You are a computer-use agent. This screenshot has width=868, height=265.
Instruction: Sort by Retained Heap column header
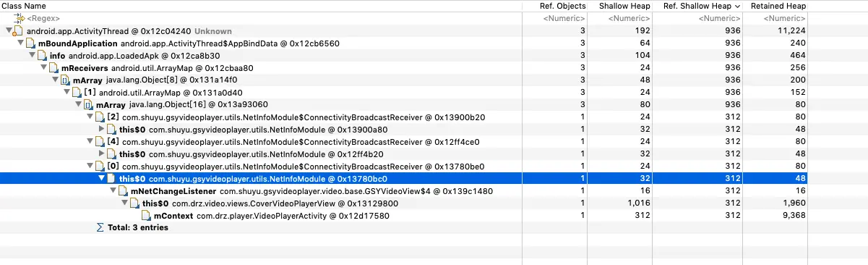(774, 6)
